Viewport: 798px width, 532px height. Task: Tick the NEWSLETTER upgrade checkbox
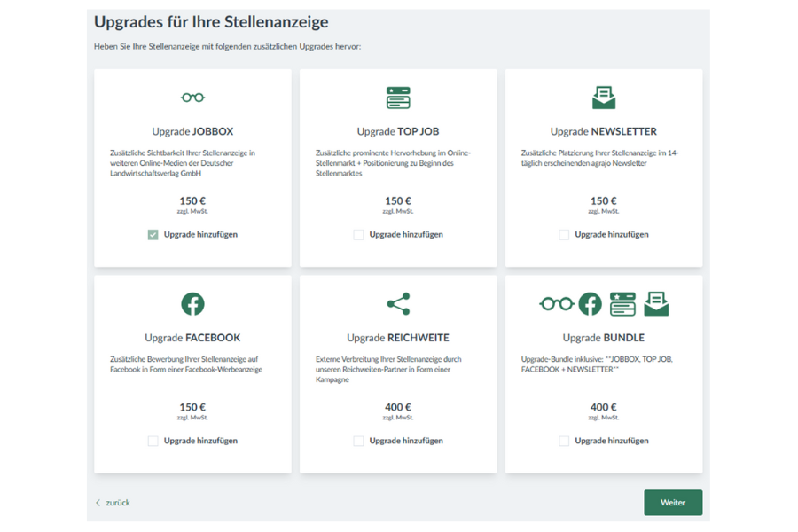564,235
